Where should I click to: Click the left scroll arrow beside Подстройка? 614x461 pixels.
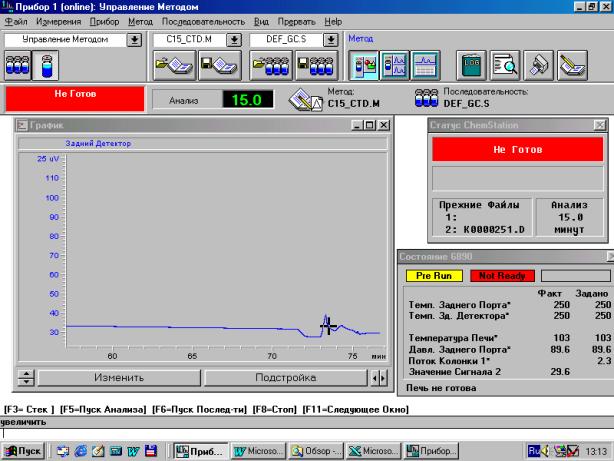[374, 378]
